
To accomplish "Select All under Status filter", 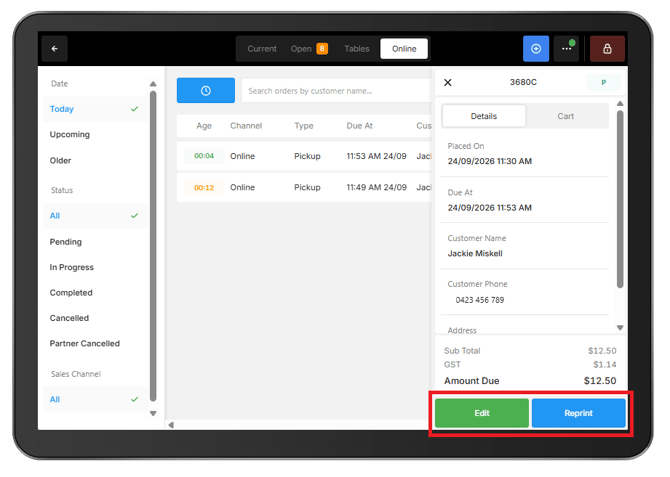I will [x=95, y=216].
